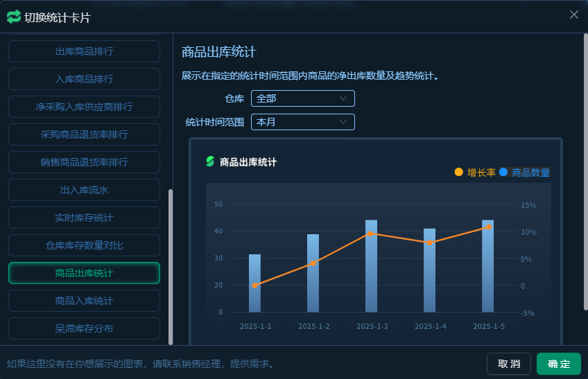The height and width of the screenshot is (379, 588).
Task: Open the 仓库 dropdown showing 全部
Action: click(302, 98)
